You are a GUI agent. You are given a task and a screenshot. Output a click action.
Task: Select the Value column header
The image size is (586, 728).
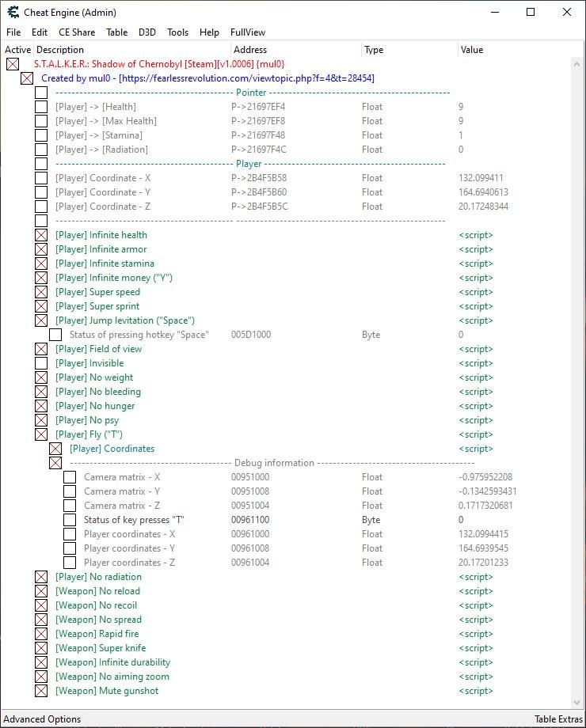coord(471,50)
